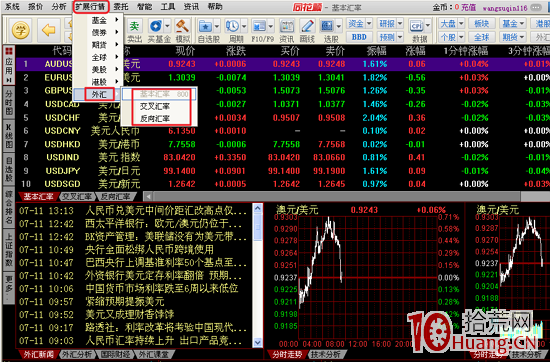The width and height of the screenshot is (550, 362).
Task: Click the news list scroll-down arrow
Action: click(257, 342)
